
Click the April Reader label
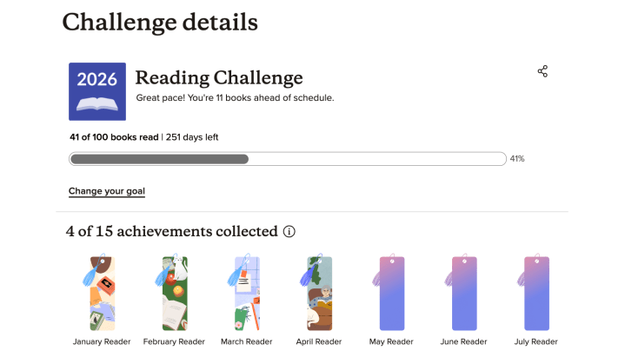(319, 341)
